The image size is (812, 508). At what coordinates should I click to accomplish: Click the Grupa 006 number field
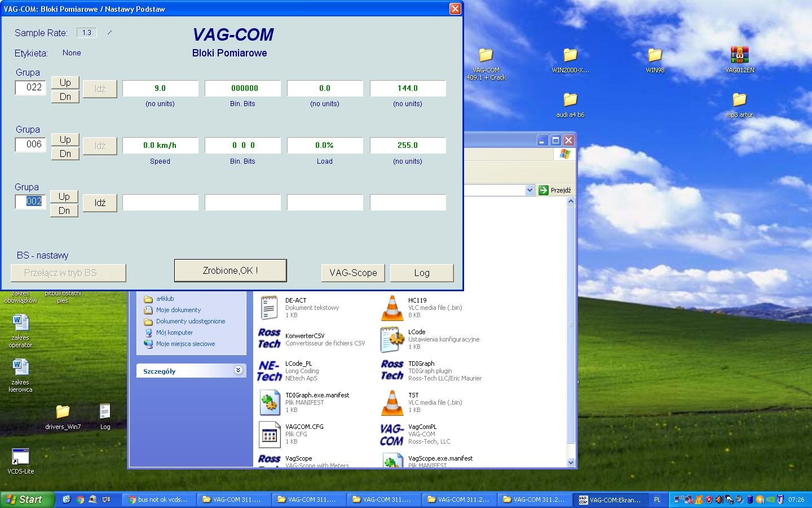click(x=30, y=144)
